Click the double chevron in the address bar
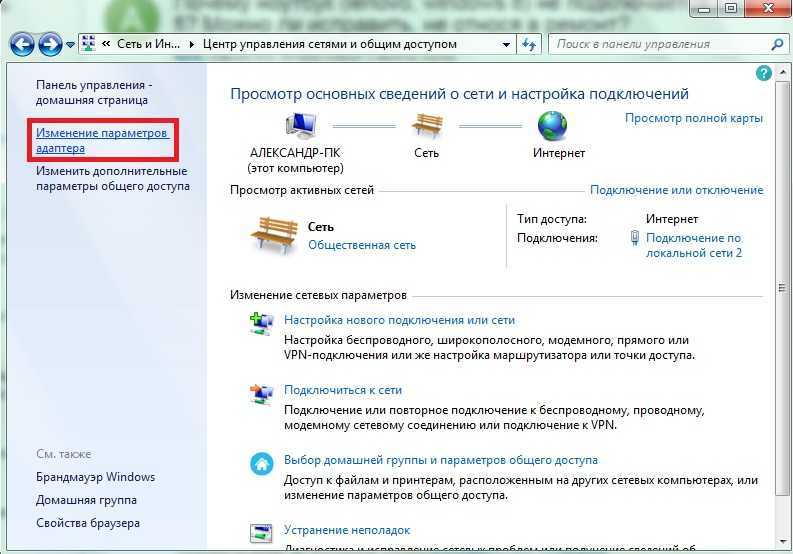The width and height of the screenshot is (793, 554). click(x=106, y=44)
